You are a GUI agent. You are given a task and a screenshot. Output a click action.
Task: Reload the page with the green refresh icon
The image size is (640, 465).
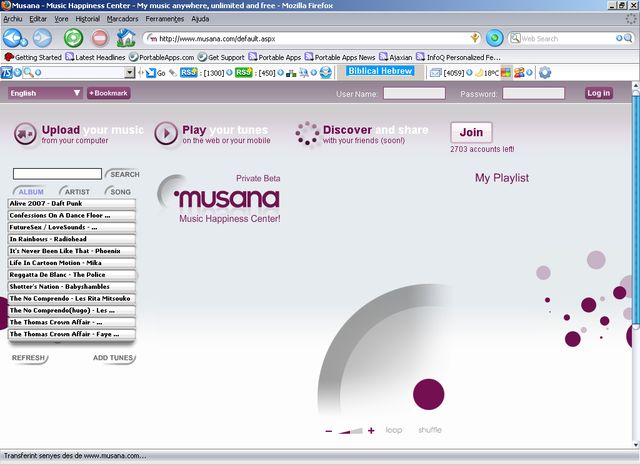[x=73, y=38]
